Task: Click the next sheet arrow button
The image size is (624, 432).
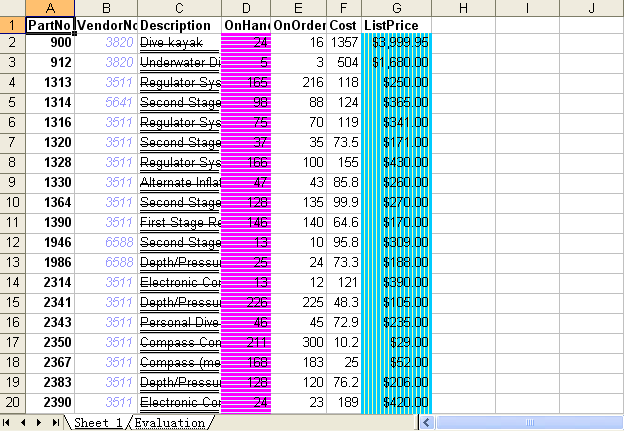Action: (x=39, y=423)
